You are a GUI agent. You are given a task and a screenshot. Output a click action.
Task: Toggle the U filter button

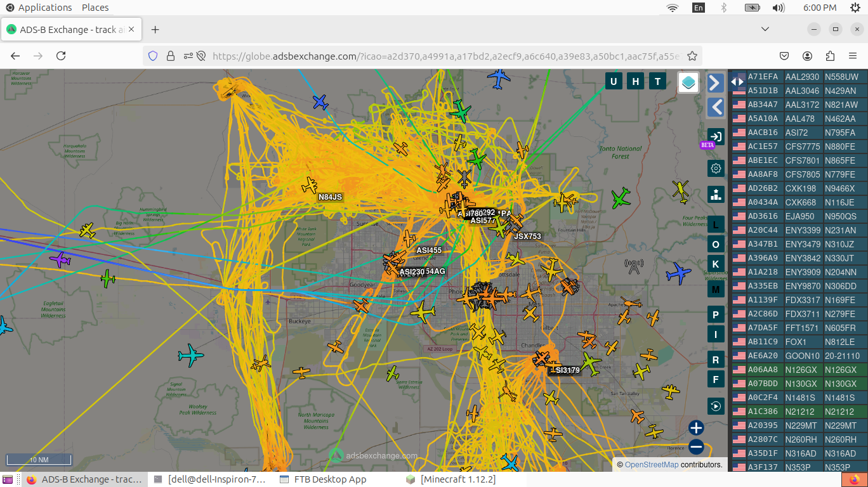click(x=614, y=81)
